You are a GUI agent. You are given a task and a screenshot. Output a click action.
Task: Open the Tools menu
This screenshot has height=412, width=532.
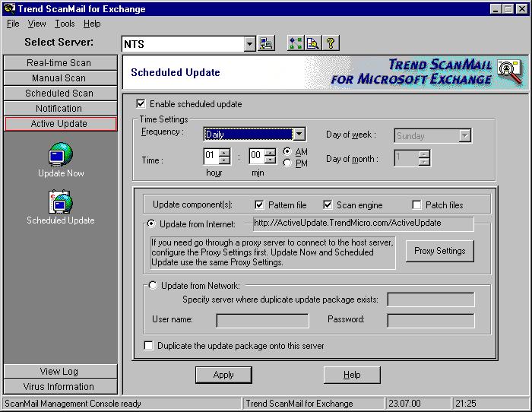(x=65, y=24)
